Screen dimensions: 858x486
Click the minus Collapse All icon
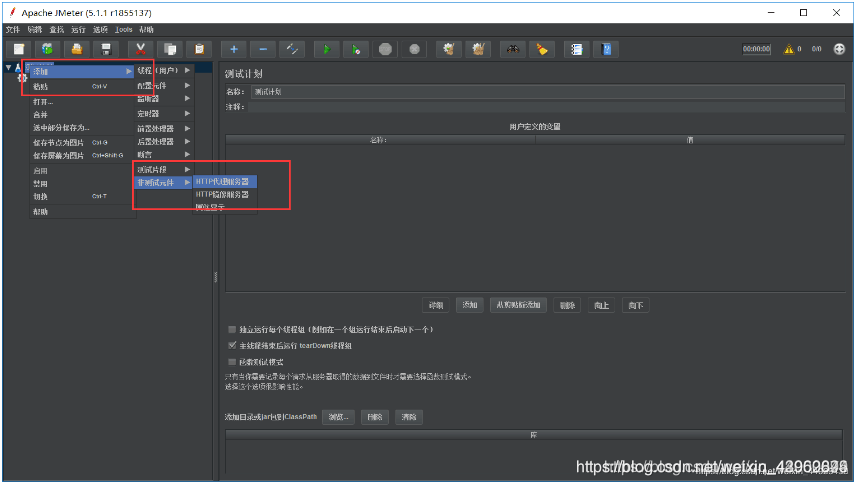pos(263,49)
